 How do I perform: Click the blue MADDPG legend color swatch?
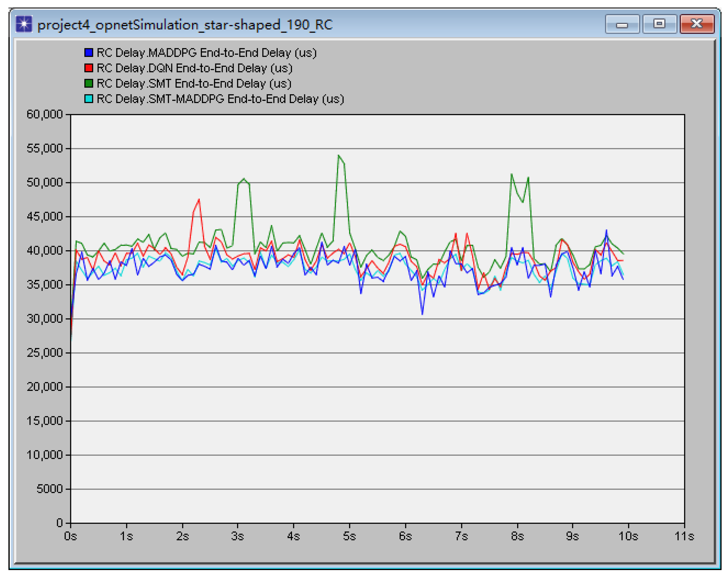pyautogui.click(x=89, y=53)
